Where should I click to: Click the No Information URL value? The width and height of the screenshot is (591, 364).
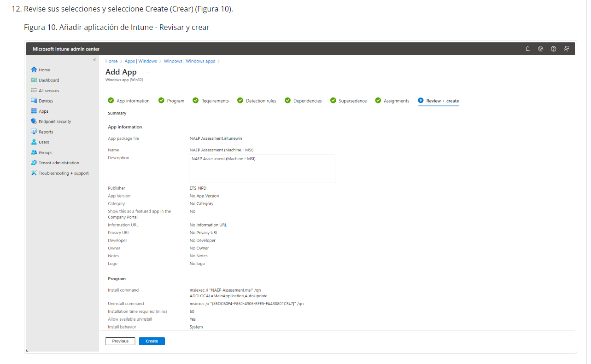coord(208,225)
